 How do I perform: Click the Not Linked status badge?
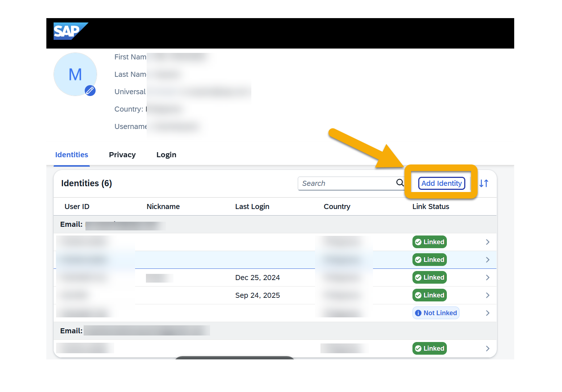tap(436, 313)
